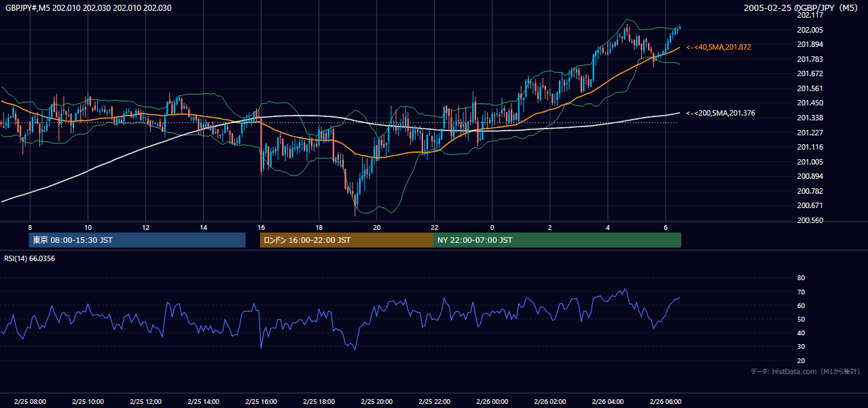
Task: Click the orange 40 SMA 201.872 label
Action: [719, 47]
